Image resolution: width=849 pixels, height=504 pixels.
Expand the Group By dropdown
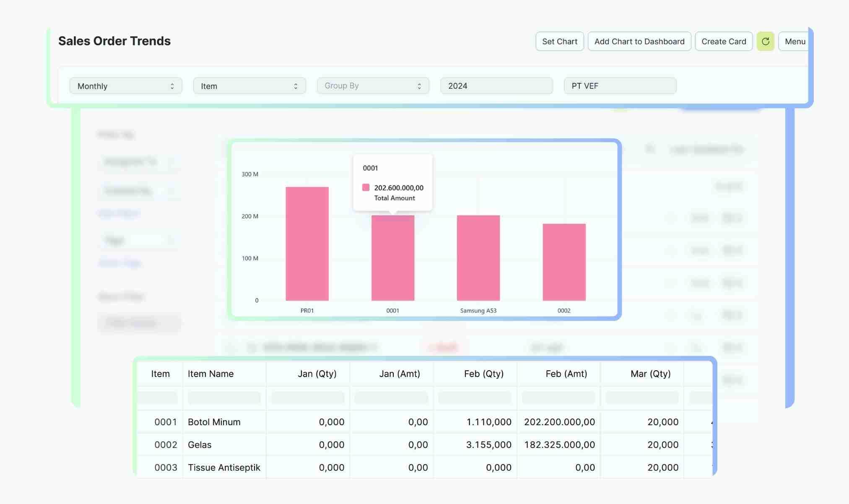pos(373,86)
